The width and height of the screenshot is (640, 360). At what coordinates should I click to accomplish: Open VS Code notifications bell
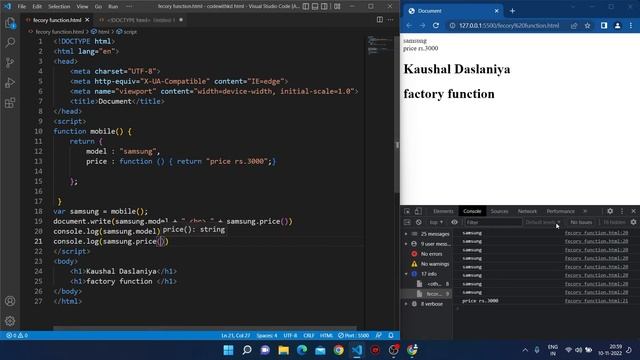coord(391,336)
